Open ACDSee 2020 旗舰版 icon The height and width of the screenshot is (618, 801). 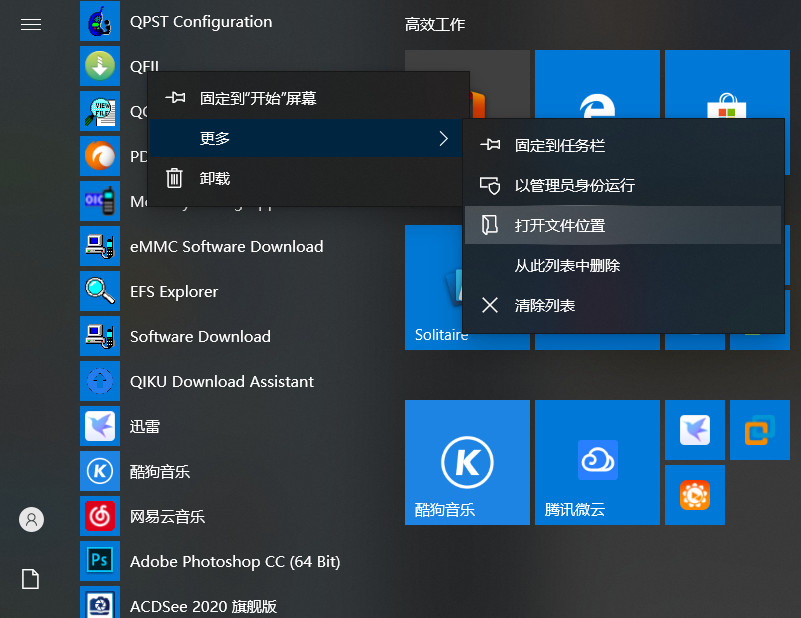pos(100,603)
